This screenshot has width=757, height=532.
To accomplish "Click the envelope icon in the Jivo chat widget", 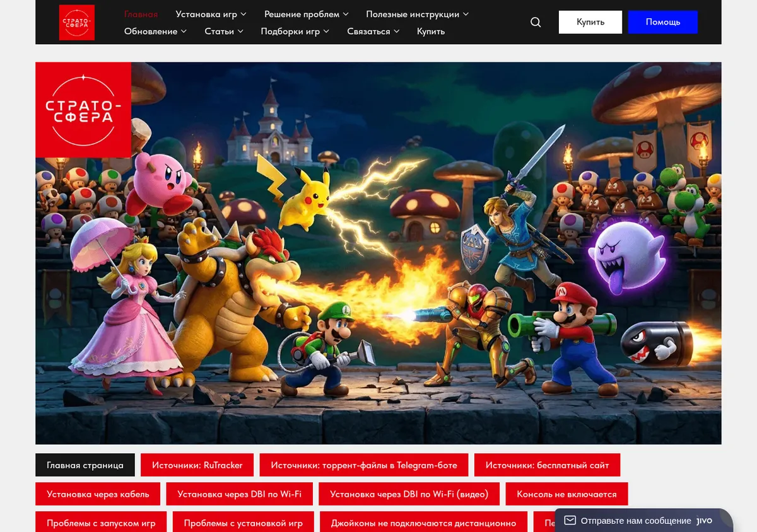I will point(570,521).
